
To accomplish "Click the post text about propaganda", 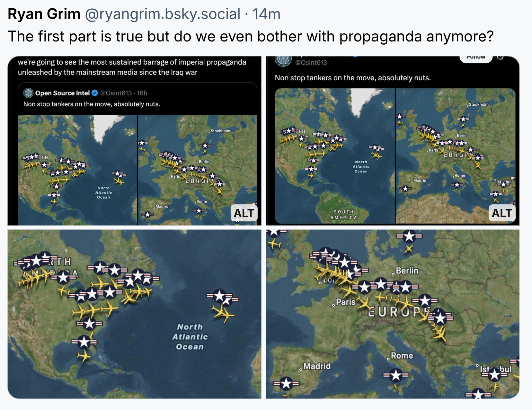I will [x=250, y=36].
